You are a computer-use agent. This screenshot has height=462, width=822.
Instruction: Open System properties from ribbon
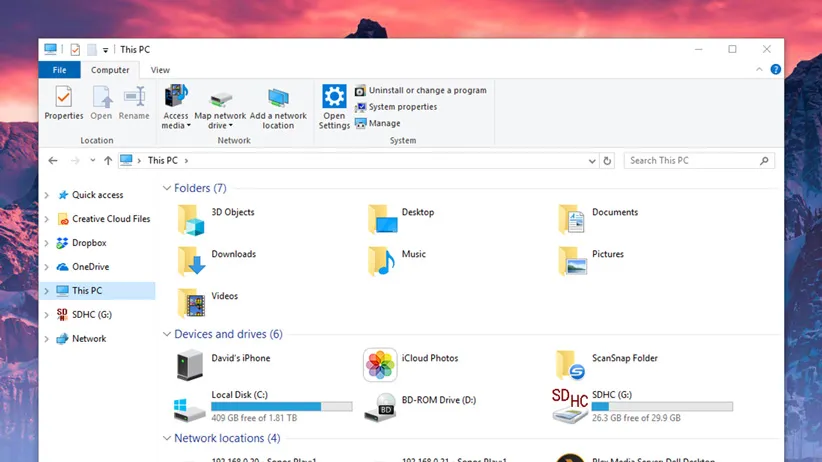coord(402,107)
